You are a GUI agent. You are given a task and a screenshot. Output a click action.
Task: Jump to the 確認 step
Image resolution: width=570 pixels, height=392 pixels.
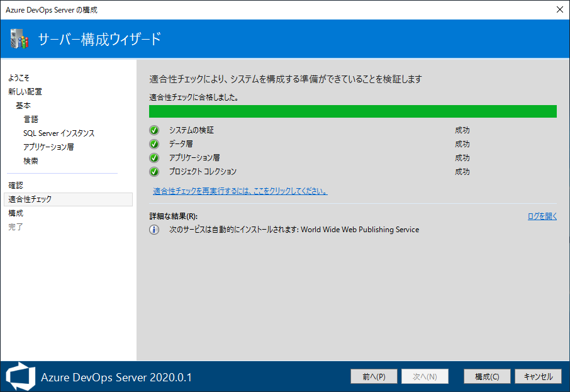(16, 186)
